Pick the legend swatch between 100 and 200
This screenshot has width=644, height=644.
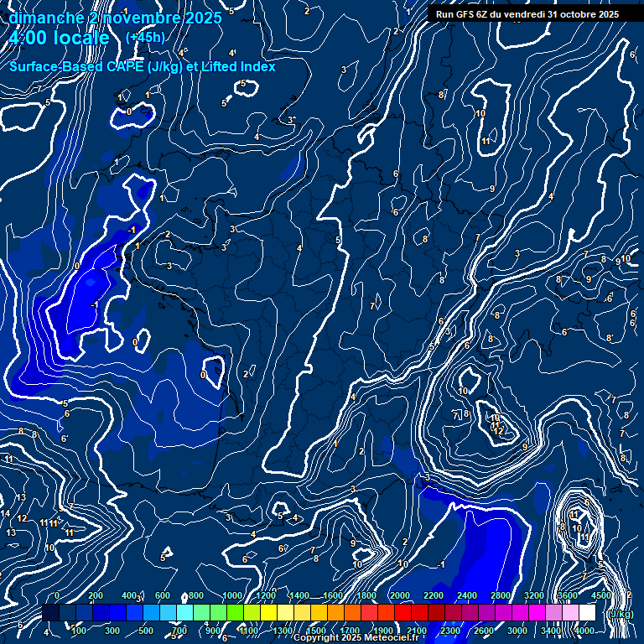(x=84, y=612)
